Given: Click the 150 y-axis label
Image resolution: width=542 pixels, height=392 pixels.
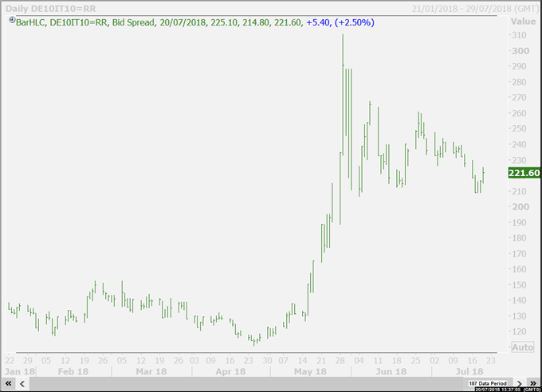Looking at the screenshot, I should tap(519, 285).
